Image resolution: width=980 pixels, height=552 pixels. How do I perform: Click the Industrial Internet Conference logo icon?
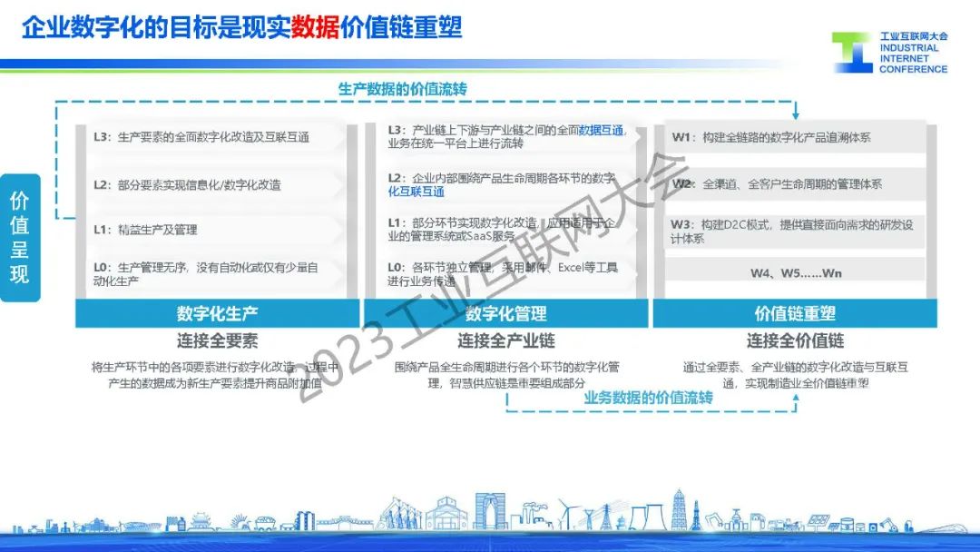click(853, 53)
